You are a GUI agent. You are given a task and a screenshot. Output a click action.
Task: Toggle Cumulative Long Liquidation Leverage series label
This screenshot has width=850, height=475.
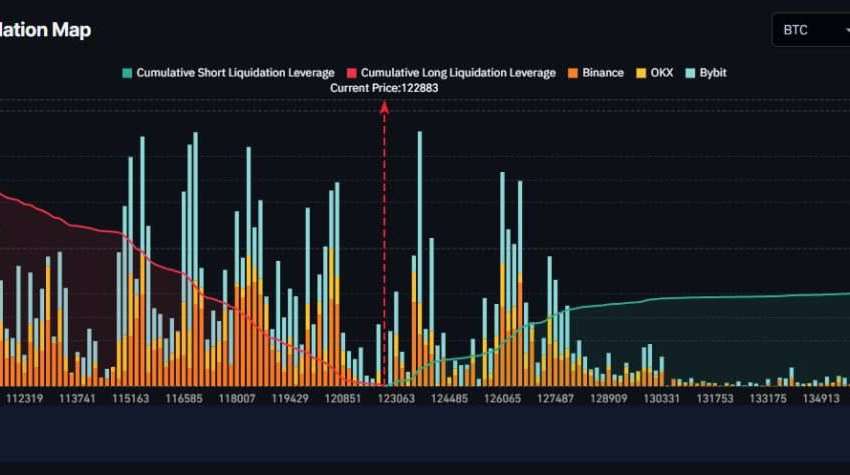pyautogui.click(x=458, y=73)
